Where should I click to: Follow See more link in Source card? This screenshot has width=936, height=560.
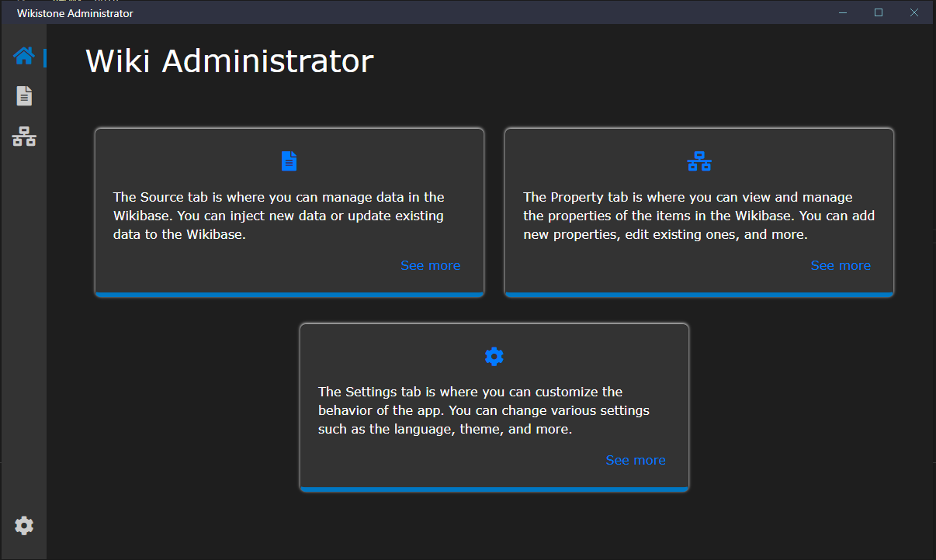(x=430, y=265)
